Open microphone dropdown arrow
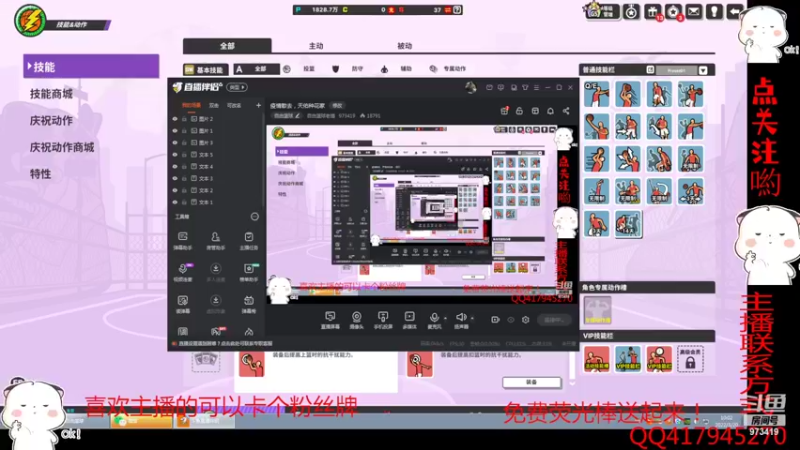 pos(445,318)
